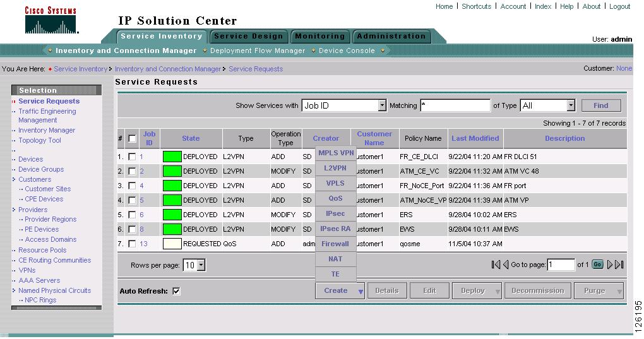Open the Purge dropdown arrow
644x339 pixels.
(x=619, y=291)
